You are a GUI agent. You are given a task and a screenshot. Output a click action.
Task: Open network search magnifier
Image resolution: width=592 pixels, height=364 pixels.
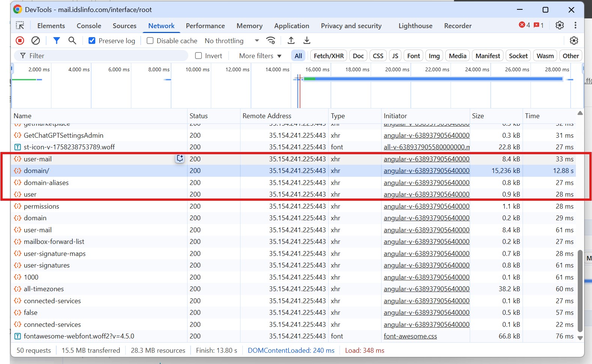pos(72,41)
